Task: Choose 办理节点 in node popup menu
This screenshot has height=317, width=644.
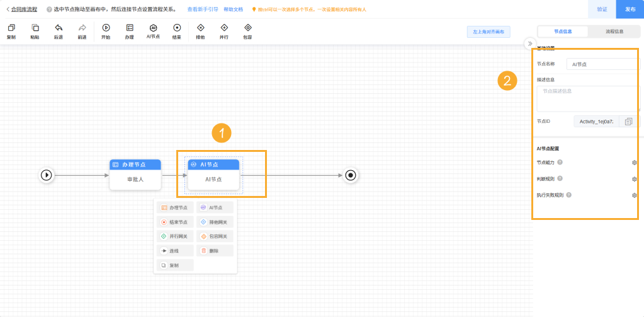Action: 175,207
